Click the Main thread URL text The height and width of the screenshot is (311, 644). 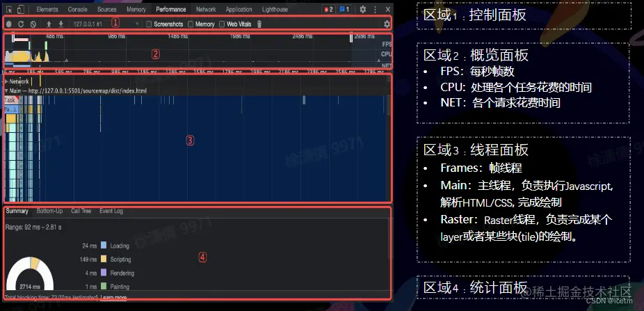[88, 90]
